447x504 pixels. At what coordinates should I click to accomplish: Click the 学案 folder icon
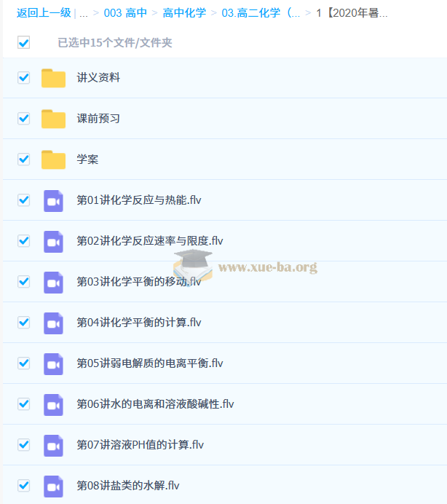(53, 160)
